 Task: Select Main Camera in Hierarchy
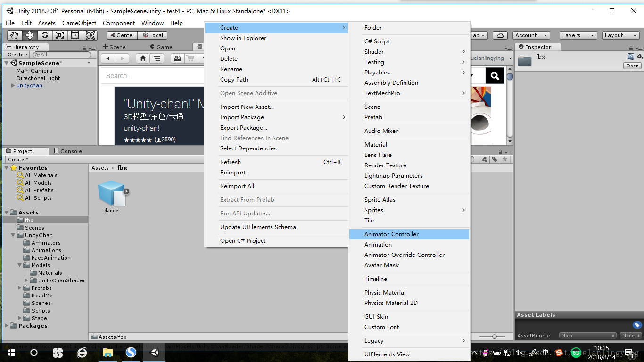pos(34,70)
